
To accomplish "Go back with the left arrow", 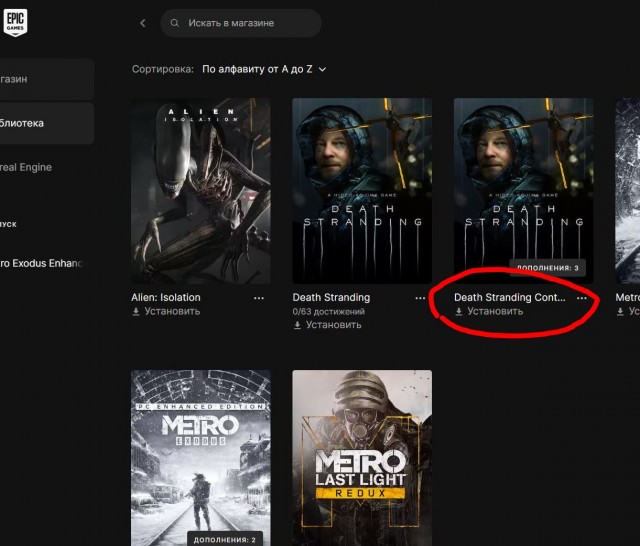I will coord(142,23).
